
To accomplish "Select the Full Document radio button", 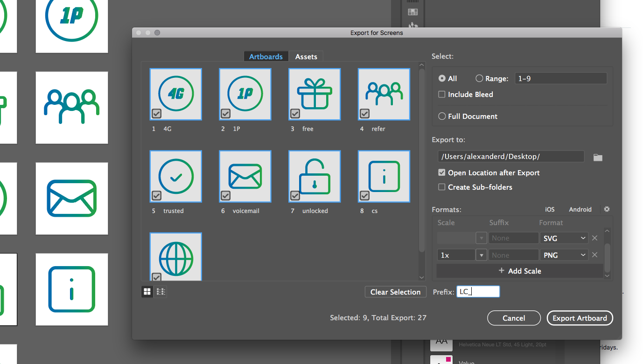I will (441, 116).
